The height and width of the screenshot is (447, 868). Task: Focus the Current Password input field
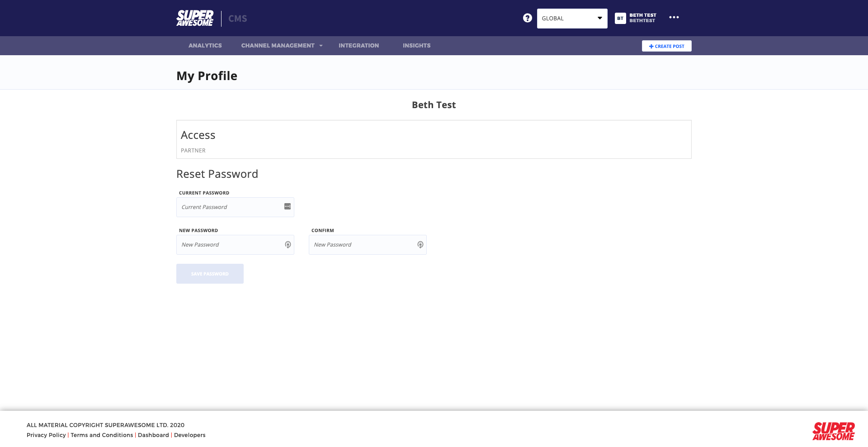[231, 207]
